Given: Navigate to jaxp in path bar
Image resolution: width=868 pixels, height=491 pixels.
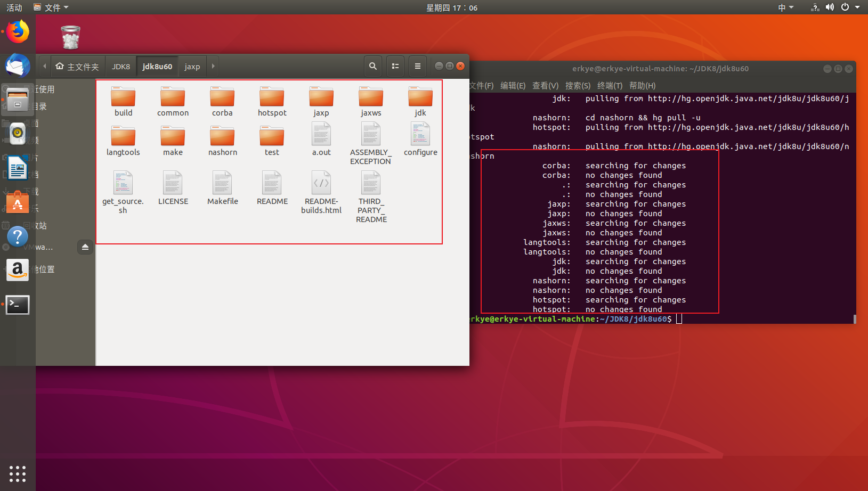Looking at the screenshot, I should (x=192, y=66).
